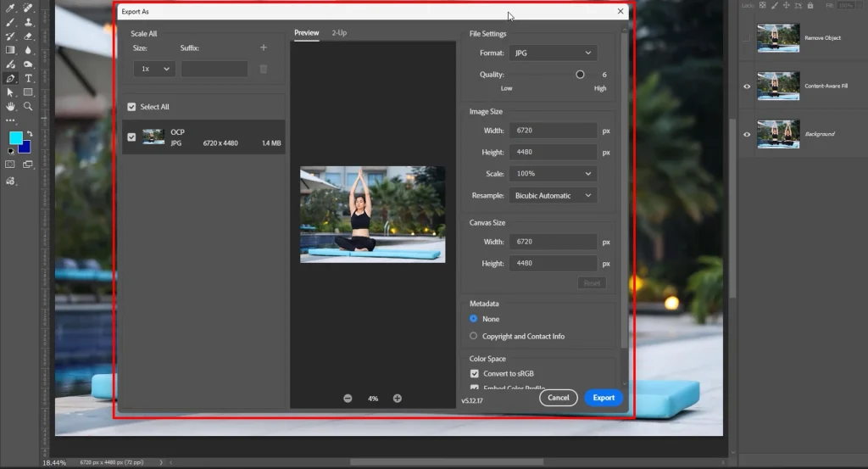Pick the dark blue background color swatch
Screen dimensions: 868x469
(x=25, y=148)
